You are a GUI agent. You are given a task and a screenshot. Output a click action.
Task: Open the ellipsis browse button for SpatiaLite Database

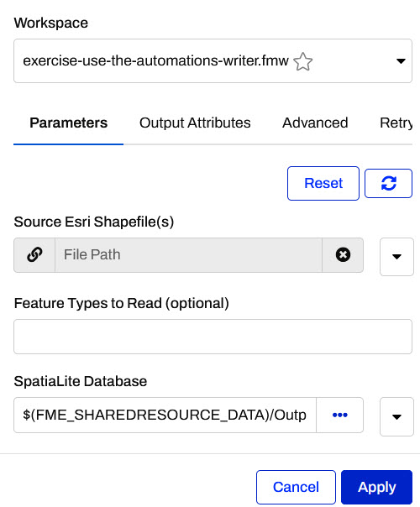point(339,415)
